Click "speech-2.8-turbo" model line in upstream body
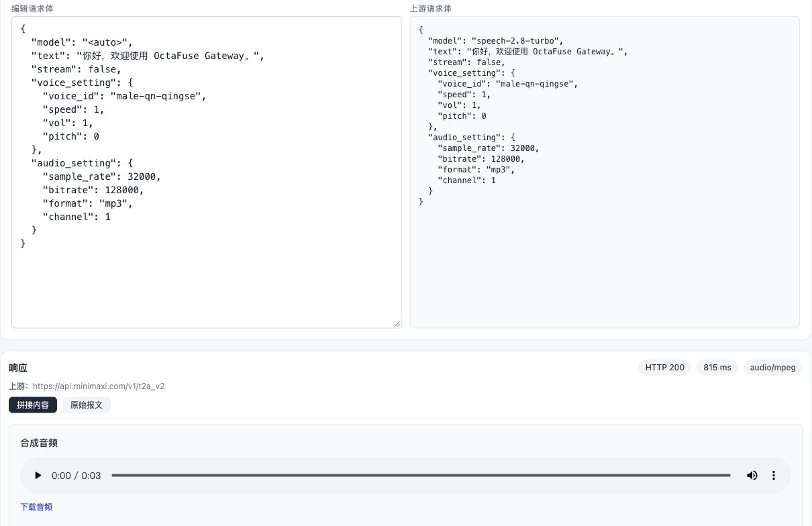Viewport: 812px width, 526px height. coord(496,40)
